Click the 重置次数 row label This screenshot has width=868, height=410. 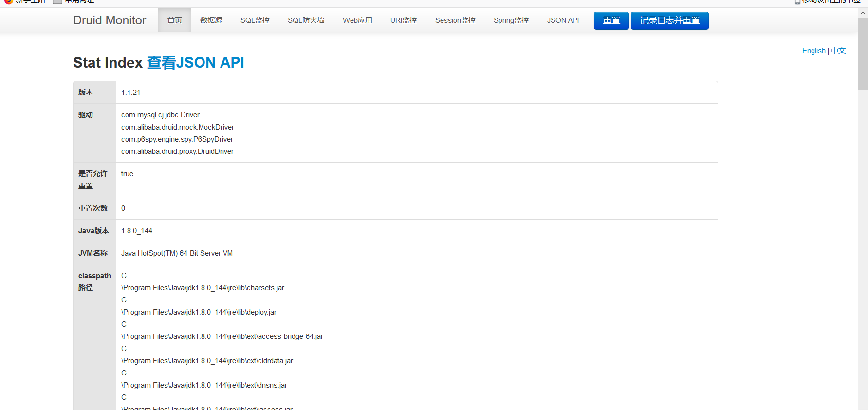pos(93,208)
